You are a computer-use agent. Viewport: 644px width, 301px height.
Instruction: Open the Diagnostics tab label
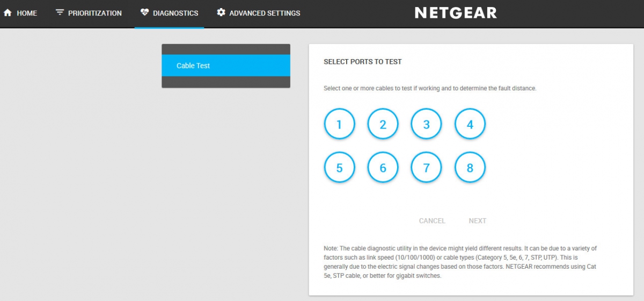tap(175, 13)
